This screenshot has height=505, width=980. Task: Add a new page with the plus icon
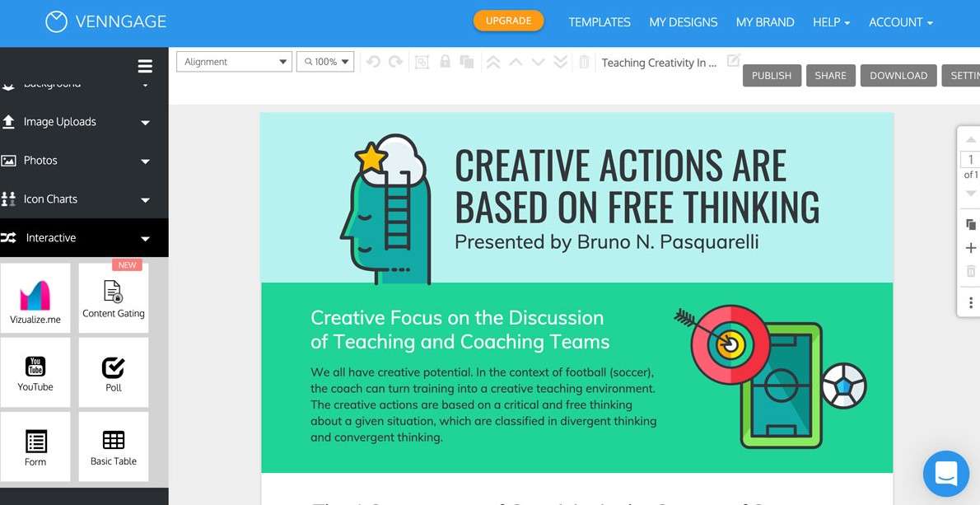click(971, 248)
